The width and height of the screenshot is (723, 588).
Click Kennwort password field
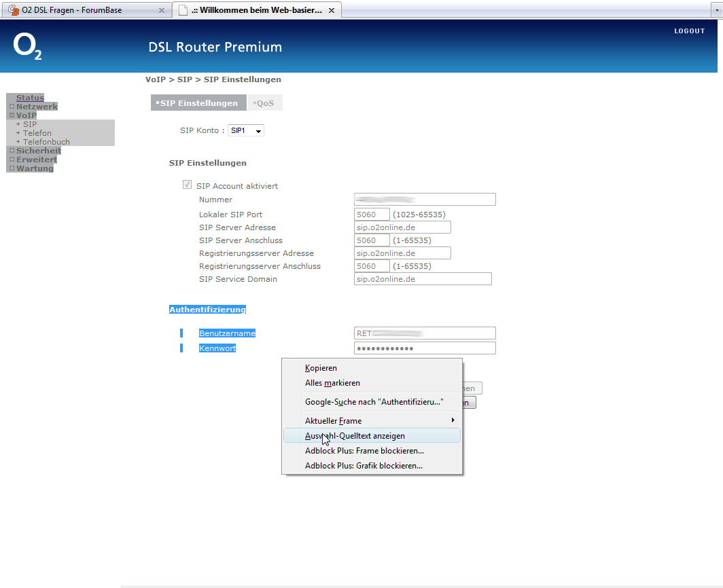(425, 348)
